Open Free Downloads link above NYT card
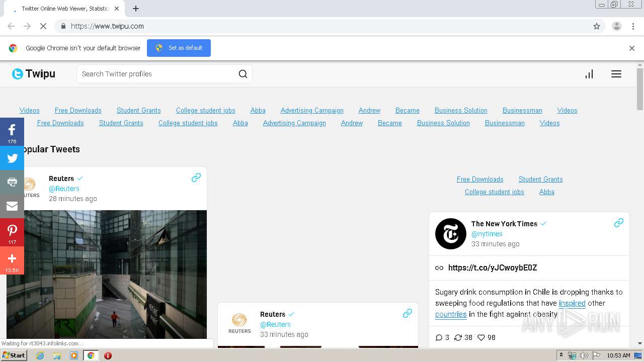644x362 pixels. pyautogui.click(x=480, y=179)
